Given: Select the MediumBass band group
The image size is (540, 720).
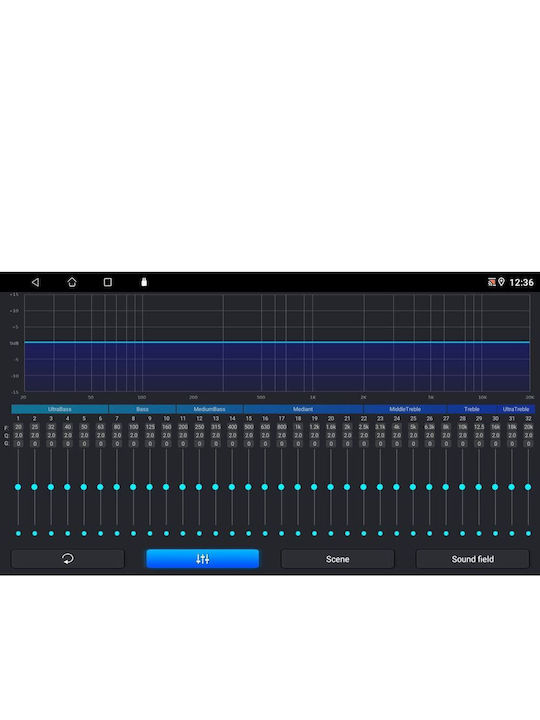Looking at the screenshot, I should point(209,409).
